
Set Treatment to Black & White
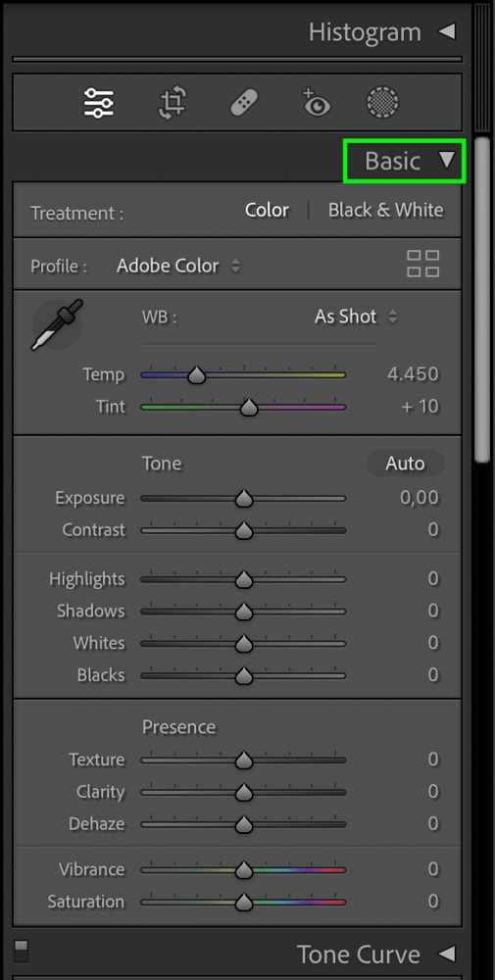point(385,210)
